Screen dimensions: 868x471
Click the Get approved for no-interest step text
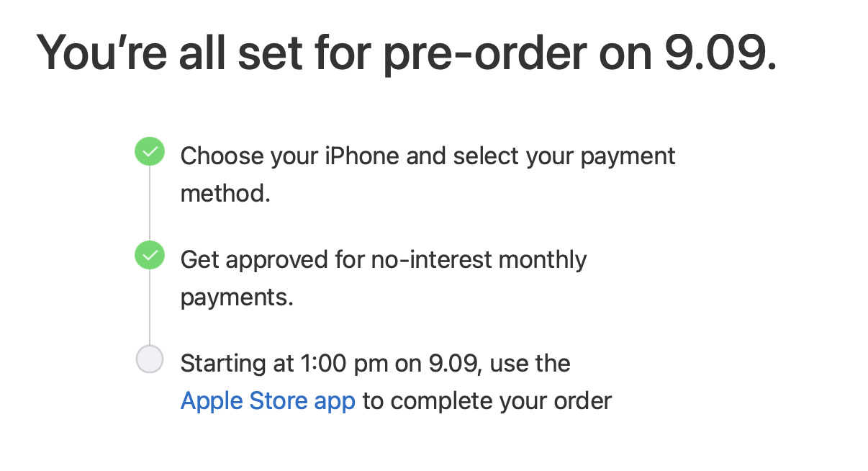[384, 278]
